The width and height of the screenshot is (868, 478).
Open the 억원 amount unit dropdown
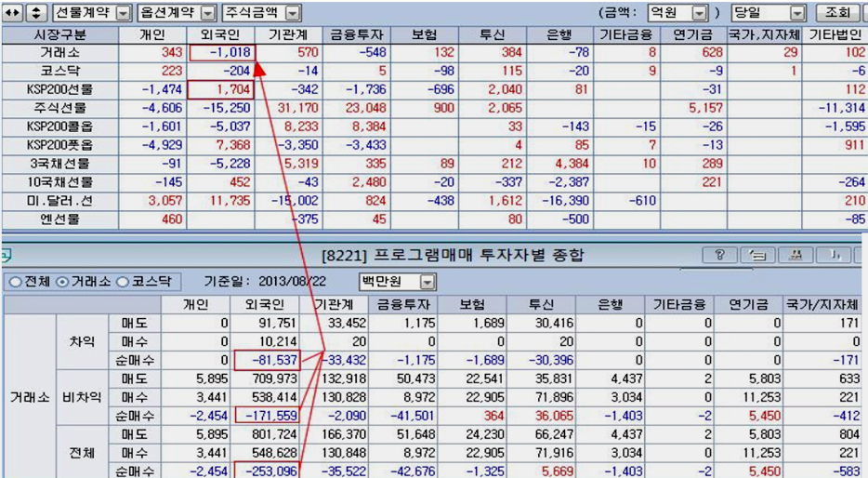pyautogui.click(x=697, y=13)
